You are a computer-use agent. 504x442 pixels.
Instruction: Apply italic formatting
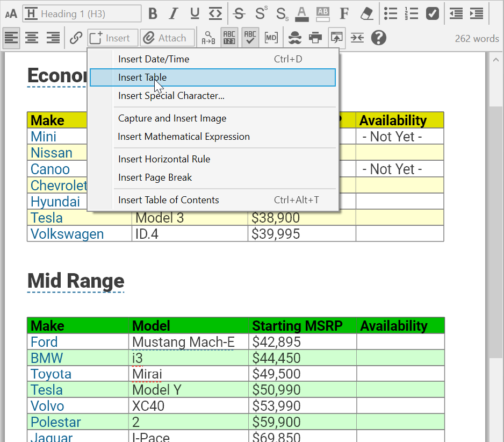pos(173,13)
